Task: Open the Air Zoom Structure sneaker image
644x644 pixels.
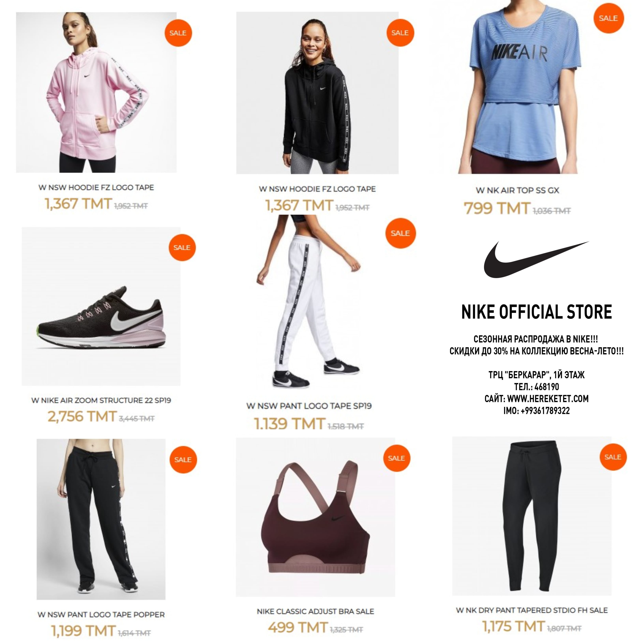Action: click(101, 306)
